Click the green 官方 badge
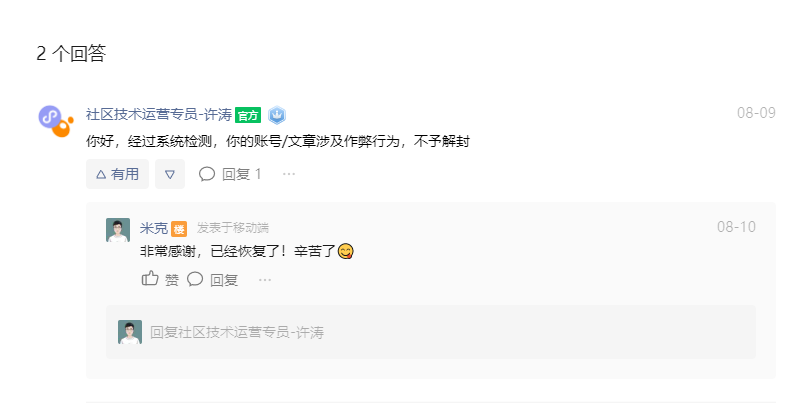This screenshot has width=808, height=409. 248,115
